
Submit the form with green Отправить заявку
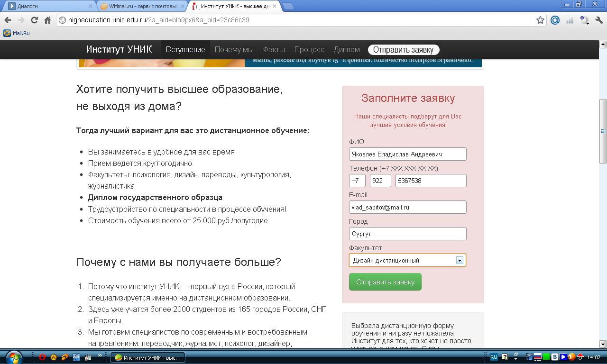point(385,282)
